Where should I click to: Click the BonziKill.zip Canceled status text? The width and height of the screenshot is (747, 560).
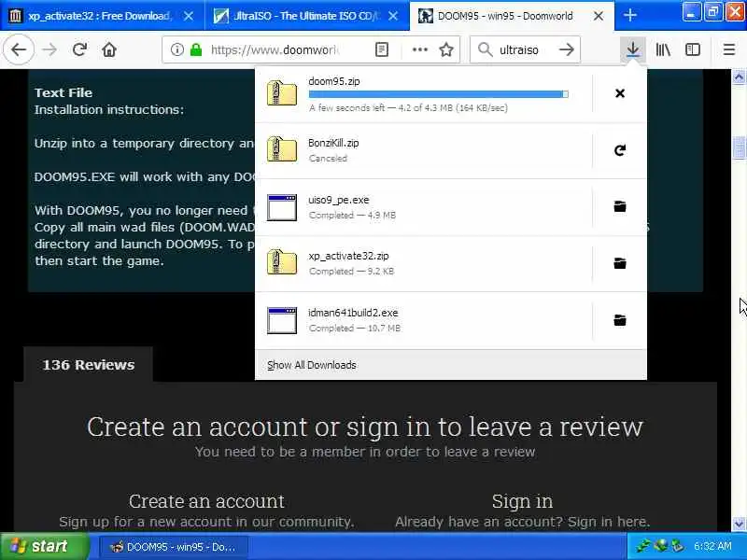click(328, 158)
